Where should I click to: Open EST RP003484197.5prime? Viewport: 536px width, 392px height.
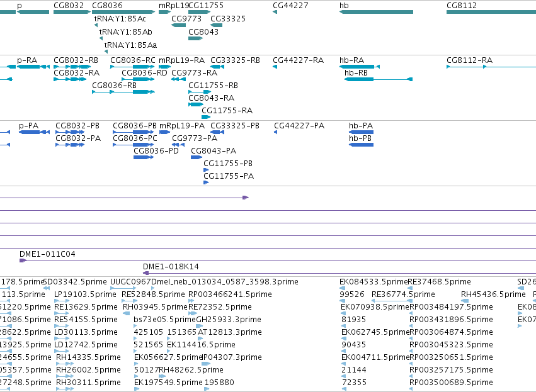pyautogui.click(x=451, y=307)
